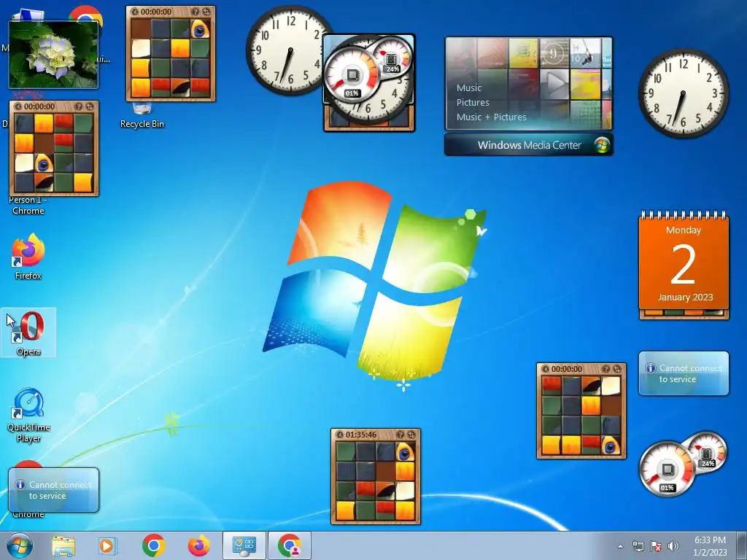Open the Start menu orb
The width and height of the screenshot is (747, 560).
click(20, 545)
